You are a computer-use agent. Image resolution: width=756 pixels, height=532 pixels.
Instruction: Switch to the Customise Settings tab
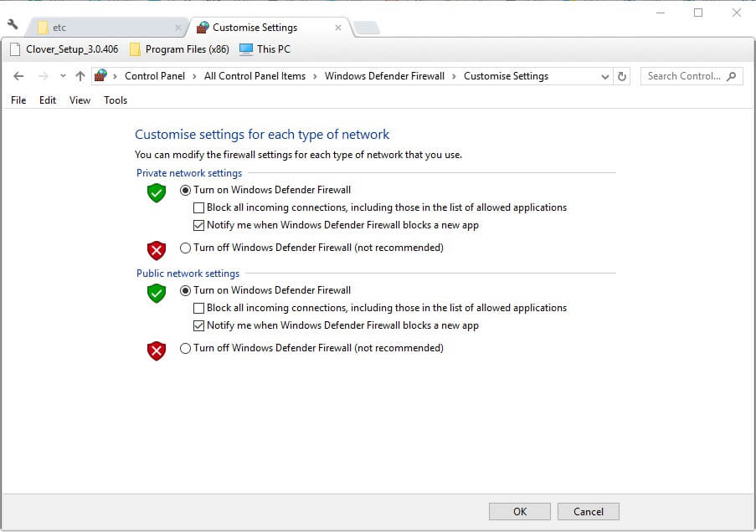pyautogui.click(x=271, y=28)
